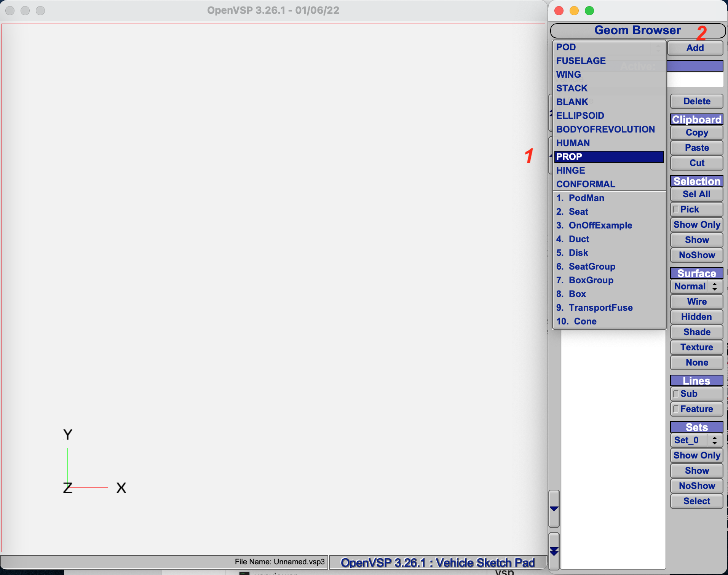Click the Texture surface button
The width and height of the screenshot is (728, 575).
point(696,347)
